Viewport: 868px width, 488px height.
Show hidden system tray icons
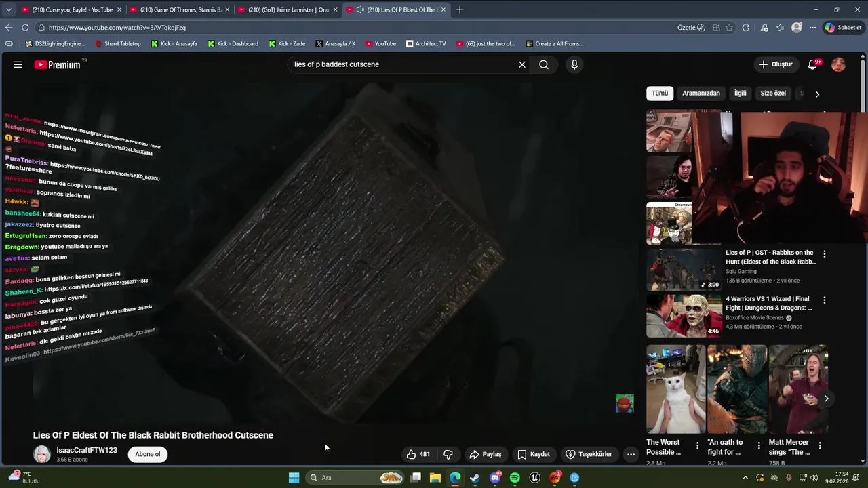click(x=745, y=478)
